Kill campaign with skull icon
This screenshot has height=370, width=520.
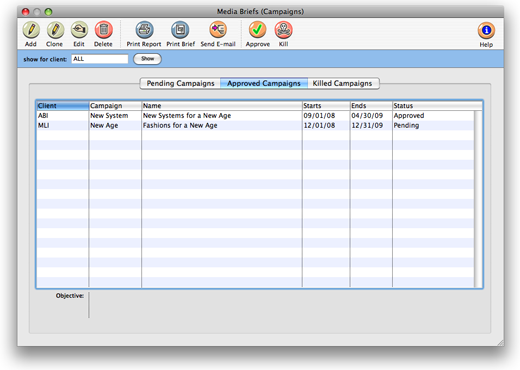tap(283, 30)
